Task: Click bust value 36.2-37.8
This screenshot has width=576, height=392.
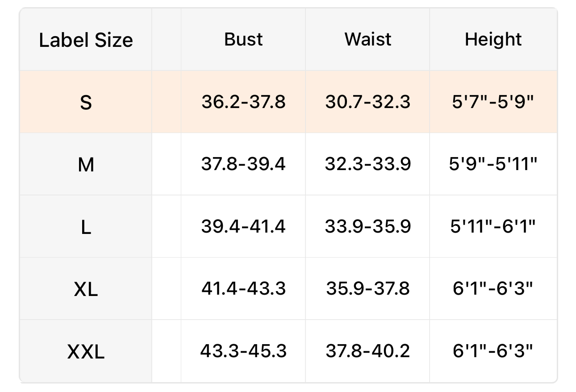Action: point(243,102)
